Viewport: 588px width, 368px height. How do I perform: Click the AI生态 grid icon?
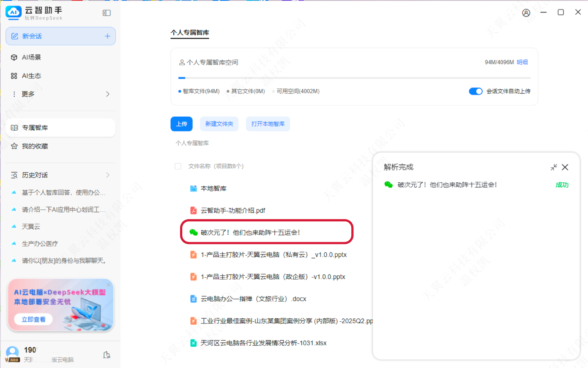pyautogui.click(x=14, y=76)
